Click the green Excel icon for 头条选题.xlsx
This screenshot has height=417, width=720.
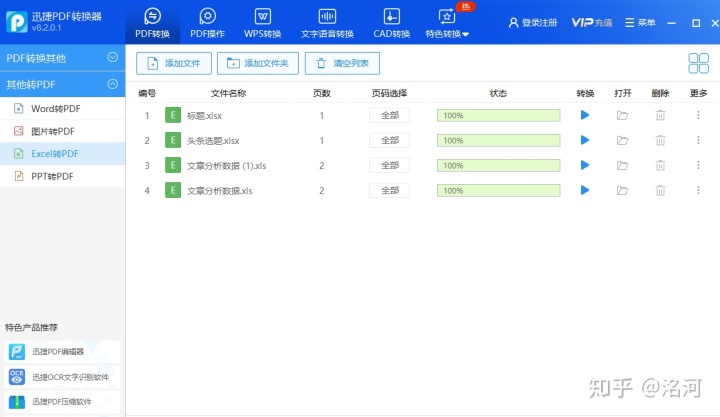[173, 140]
